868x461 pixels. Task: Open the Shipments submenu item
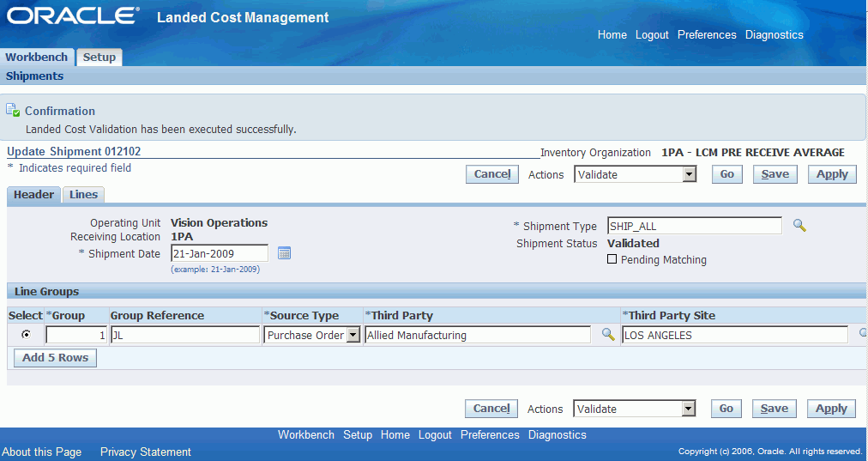point(34,76)
